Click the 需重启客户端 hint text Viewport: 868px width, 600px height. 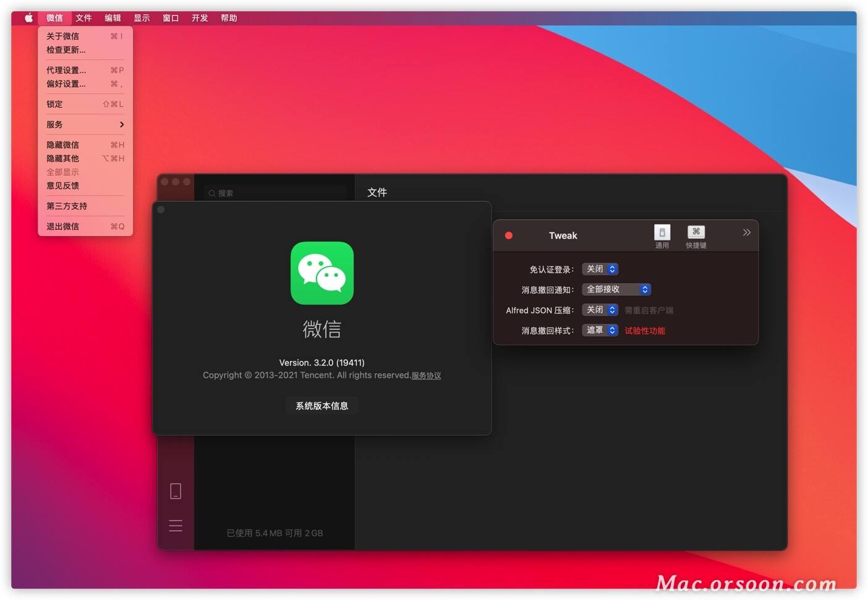(649, 310)
